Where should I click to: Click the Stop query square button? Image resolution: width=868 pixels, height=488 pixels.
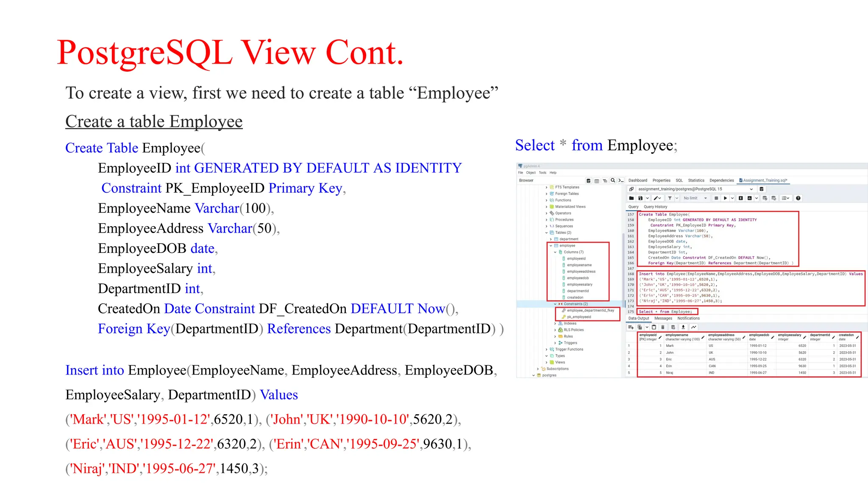pos(716,198)
